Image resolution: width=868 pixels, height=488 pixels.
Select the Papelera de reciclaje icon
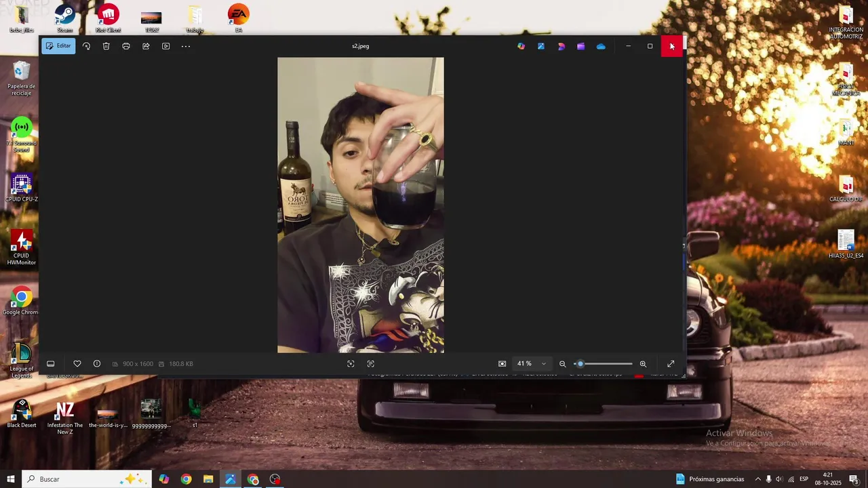(22, 78)
